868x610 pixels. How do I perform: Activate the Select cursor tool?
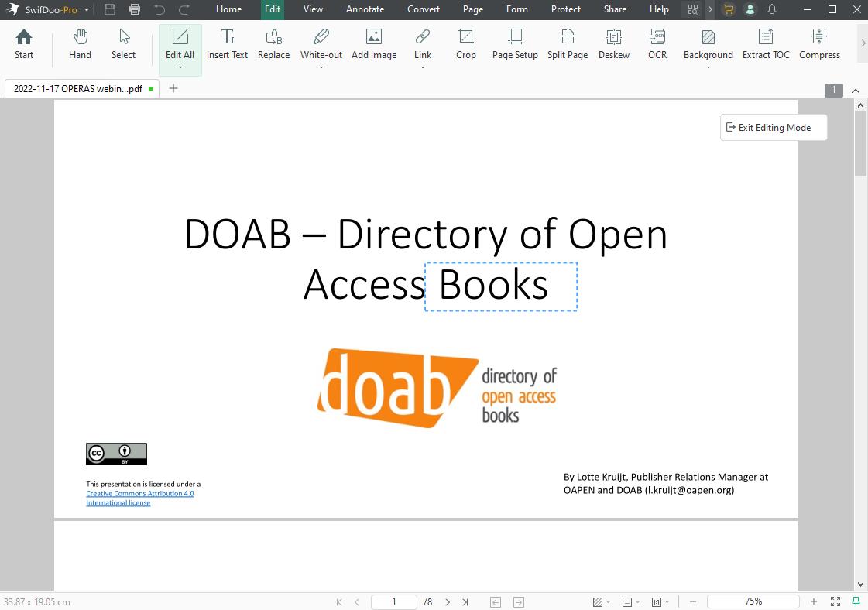[x=123, y=44]
